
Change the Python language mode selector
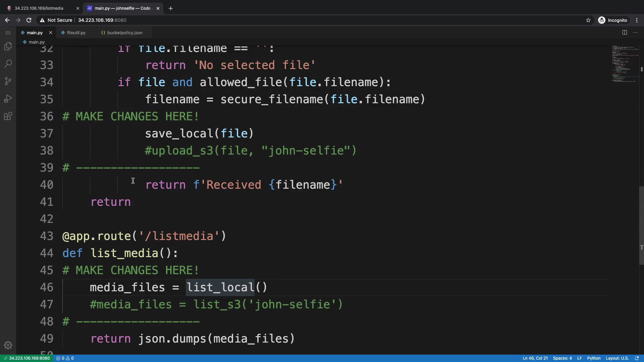tap(594, 358)
